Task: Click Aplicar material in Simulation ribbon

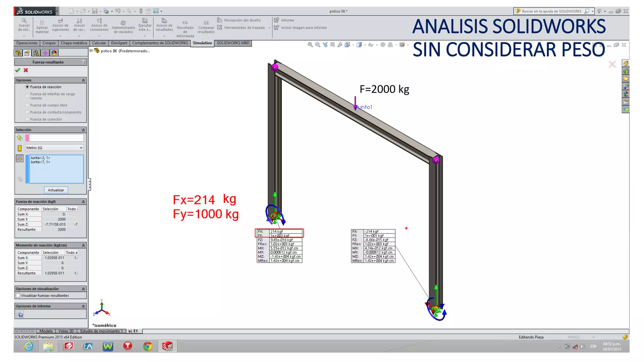Action: click(42, 27)
